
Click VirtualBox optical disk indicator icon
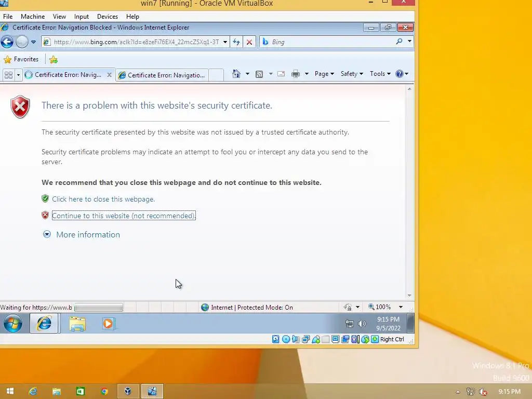point(286,339)
